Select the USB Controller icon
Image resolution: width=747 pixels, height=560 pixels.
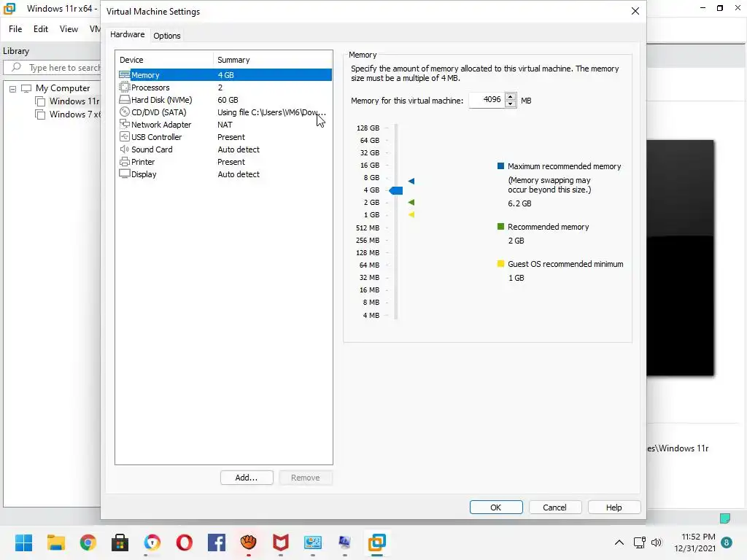[124, 136]
